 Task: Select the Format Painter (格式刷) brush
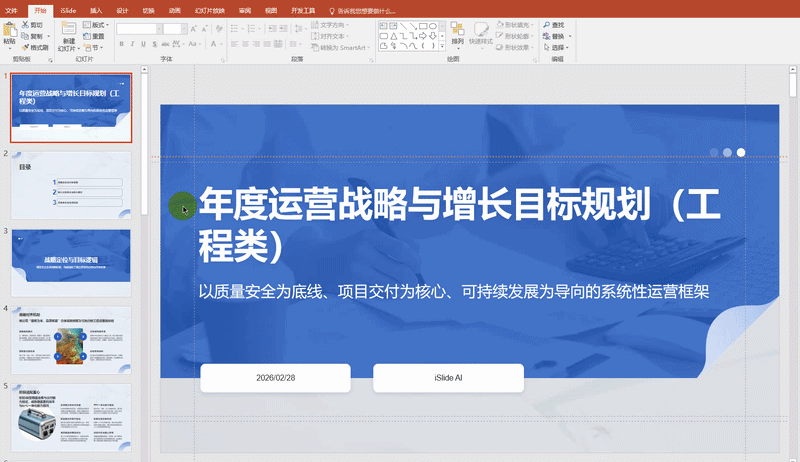point(26,47)
